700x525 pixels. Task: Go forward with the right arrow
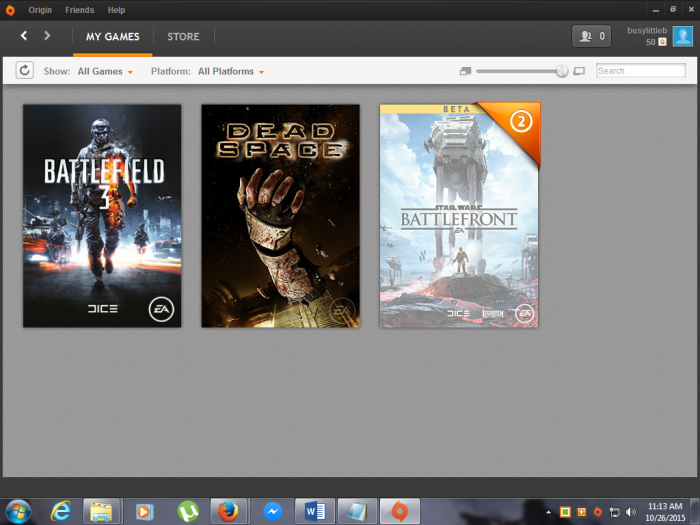point(47,36)
